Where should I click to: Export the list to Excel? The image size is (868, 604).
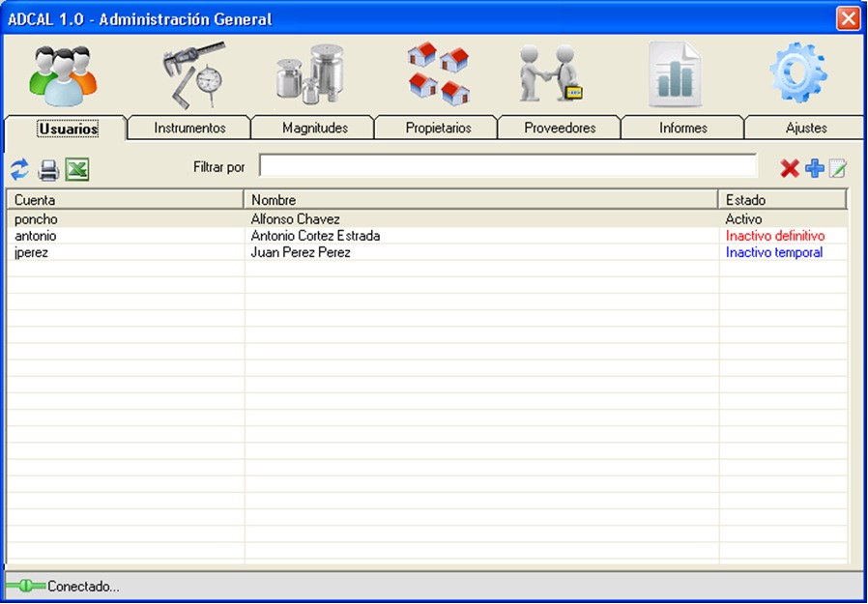[77, 170]
